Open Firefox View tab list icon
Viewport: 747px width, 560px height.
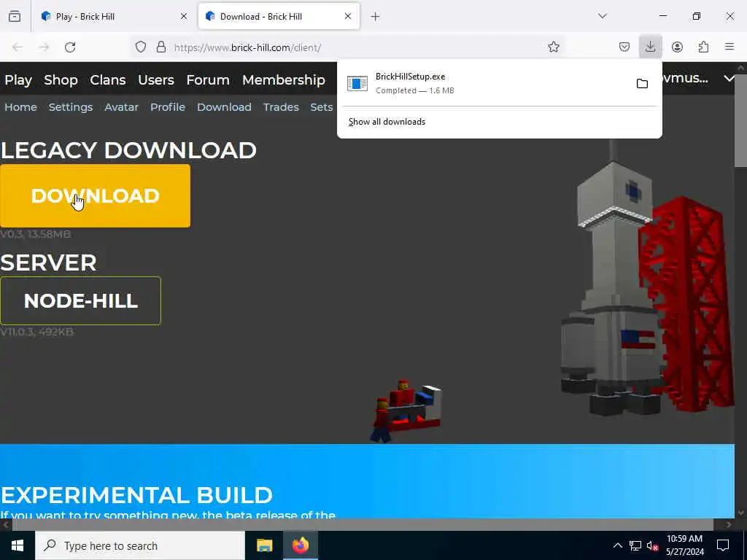click(15, 16)
